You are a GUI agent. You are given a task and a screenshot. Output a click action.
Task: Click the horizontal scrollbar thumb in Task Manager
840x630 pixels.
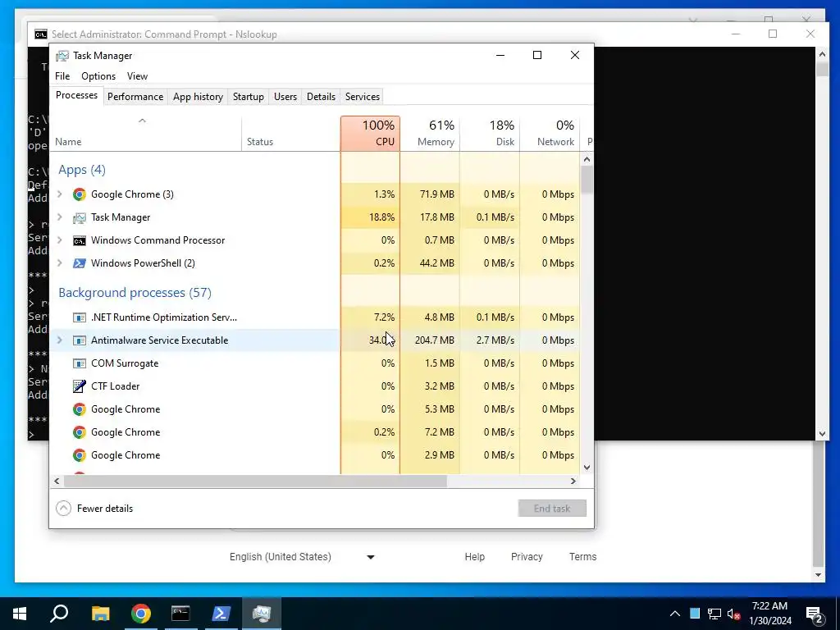255,481
